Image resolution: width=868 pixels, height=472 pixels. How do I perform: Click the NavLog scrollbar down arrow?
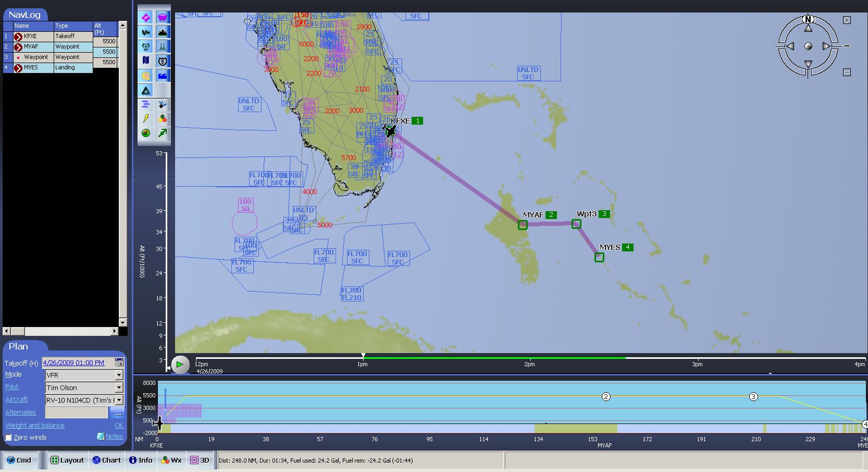(x=123, y=323)
